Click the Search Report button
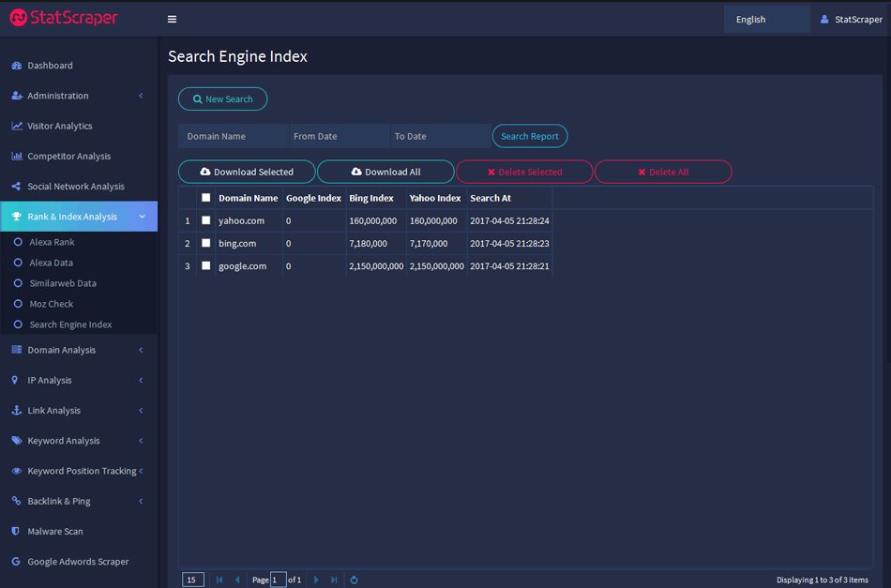891x588 pixels. point(530,136)
